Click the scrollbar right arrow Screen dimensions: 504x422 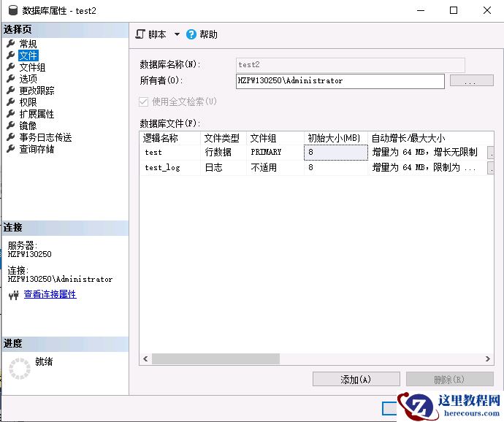tap(488, 358)
